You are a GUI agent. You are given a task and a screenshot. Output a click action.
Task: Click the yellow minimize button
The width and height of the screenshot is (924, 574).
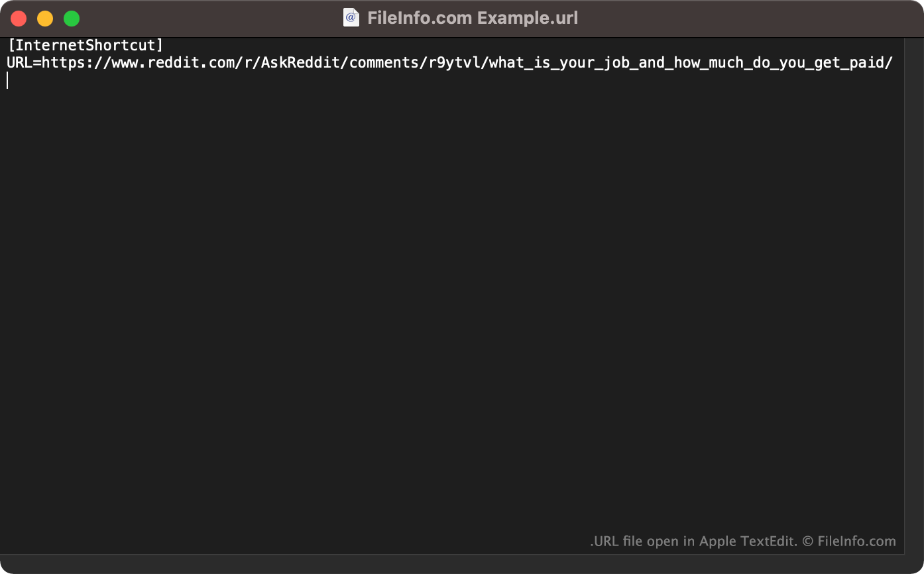click(45, 19)
